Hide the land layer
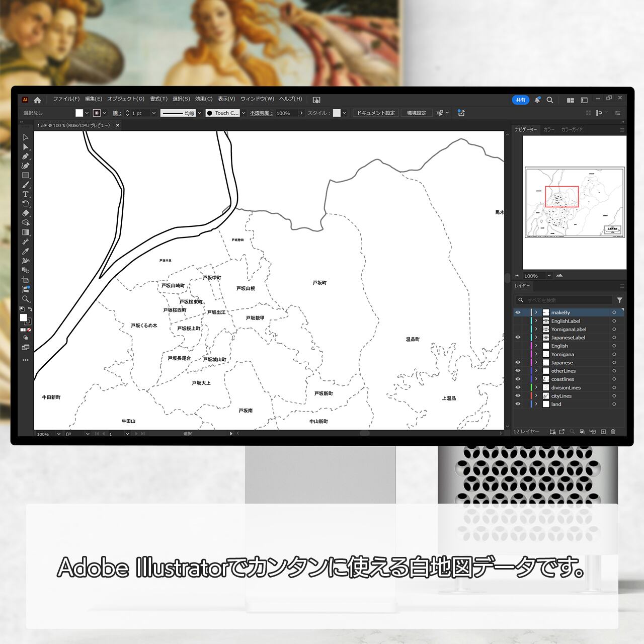 click(x=518, y=404)
